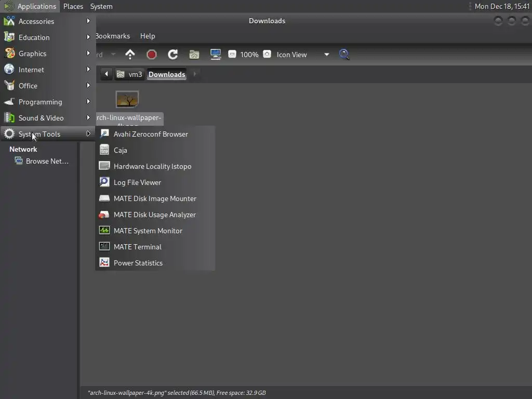The width and height of the screenshot is (532, 399).
Task: Click the panel clock Mon Dec 18
Action: (x=502, y=6)
